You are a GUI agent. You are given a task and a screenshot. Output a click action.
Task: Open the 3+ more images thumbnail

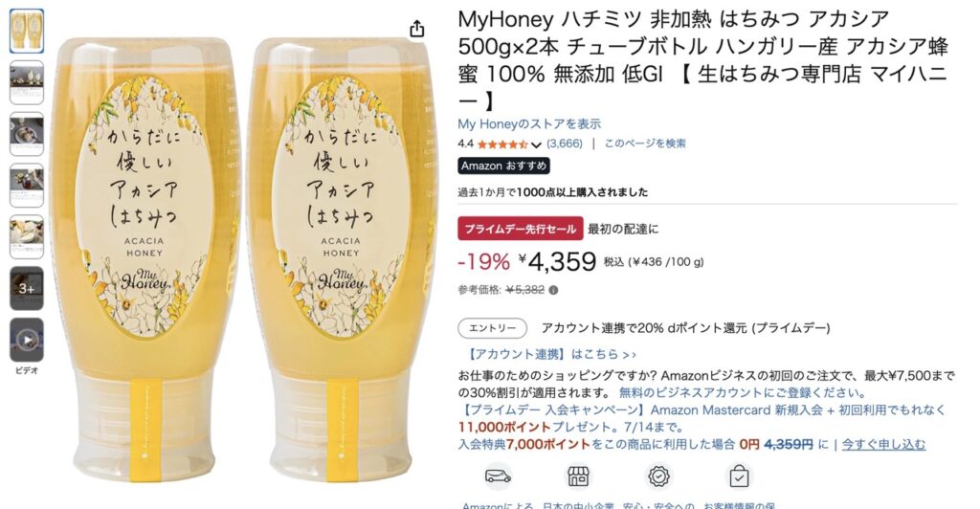[27, 289]
